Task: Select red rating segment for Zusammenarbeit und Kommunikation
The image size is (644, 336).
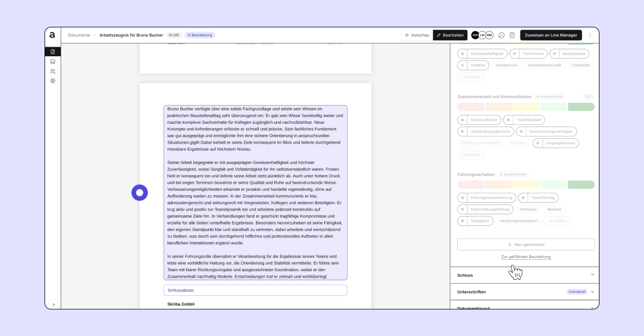Action: (x=471, y=107)
